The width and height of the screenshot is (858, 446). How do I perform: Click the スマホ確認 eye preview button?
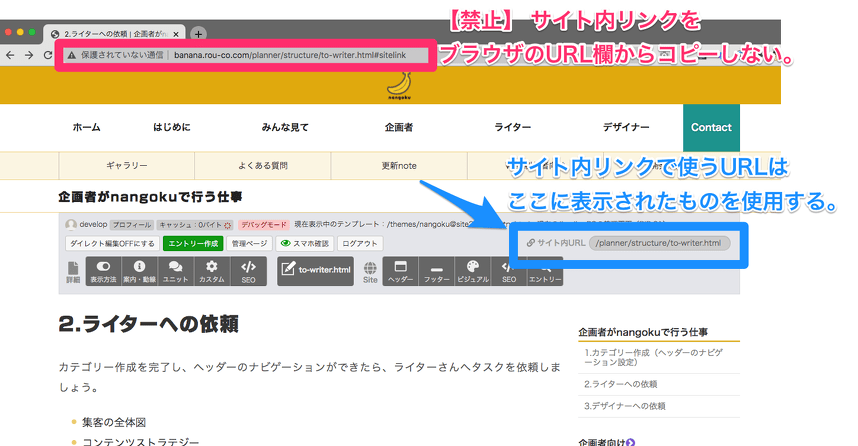tap(306, 243)
